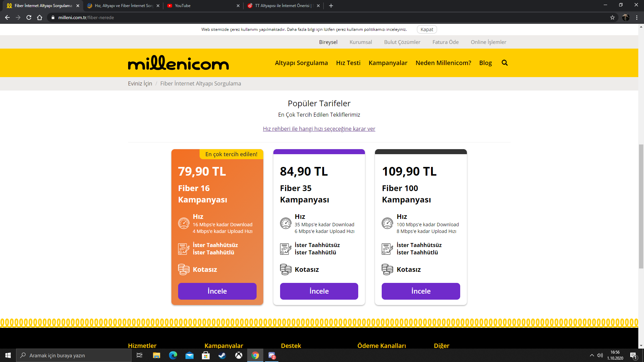Click the search magnifier icon in navbar
This screenshot has width=644, height=362.
click(504, 63)
